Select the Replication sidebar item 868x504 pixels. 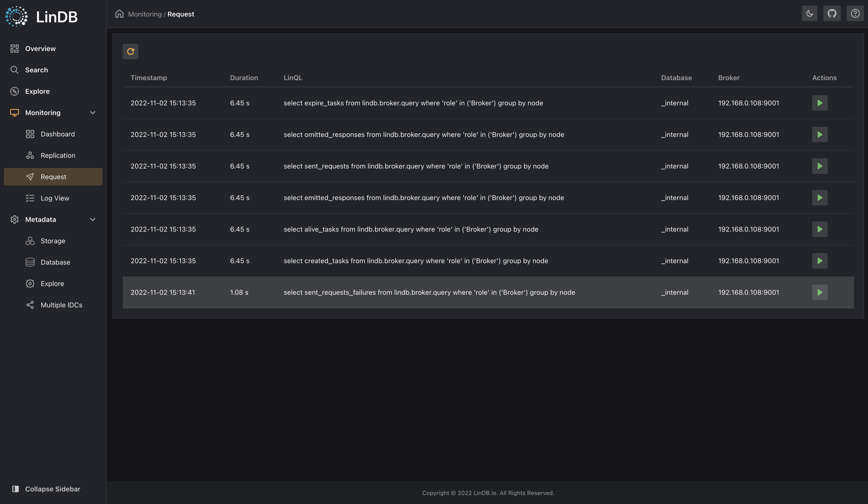pos(58,155)
